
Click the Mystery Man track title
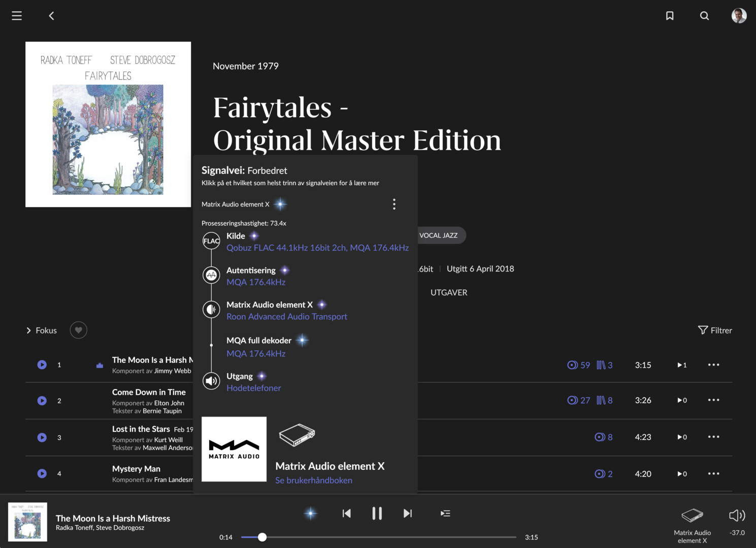pyautogui.click(x=136, y=469)
